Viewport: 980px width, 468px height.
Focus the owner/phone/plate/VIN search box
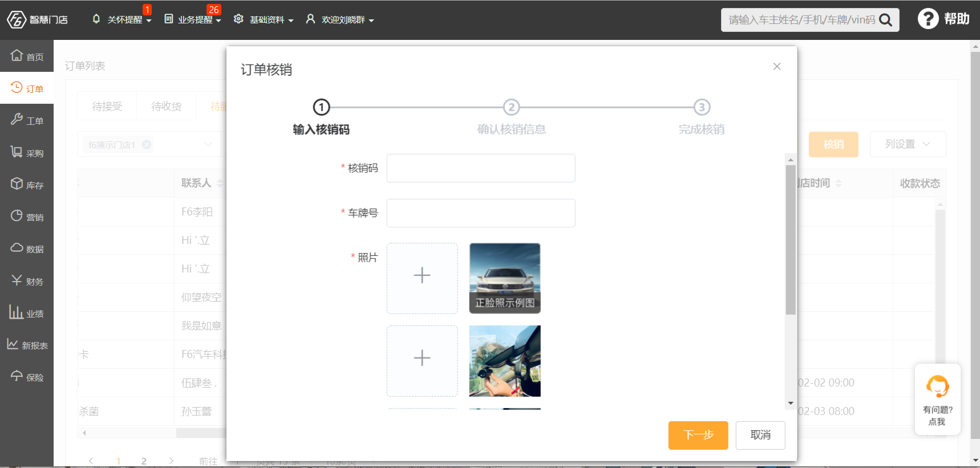(801, 20)
